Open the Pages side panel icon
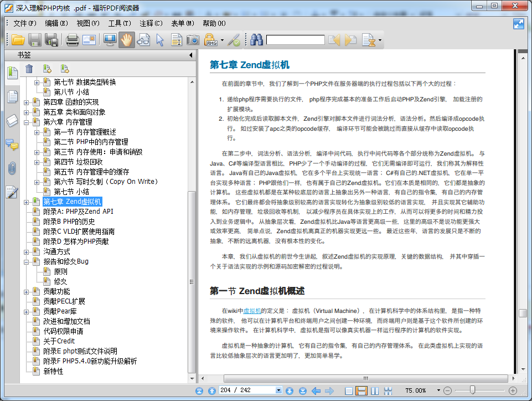The height and width of the screenshot is (401, 532). tap(13, 97)
